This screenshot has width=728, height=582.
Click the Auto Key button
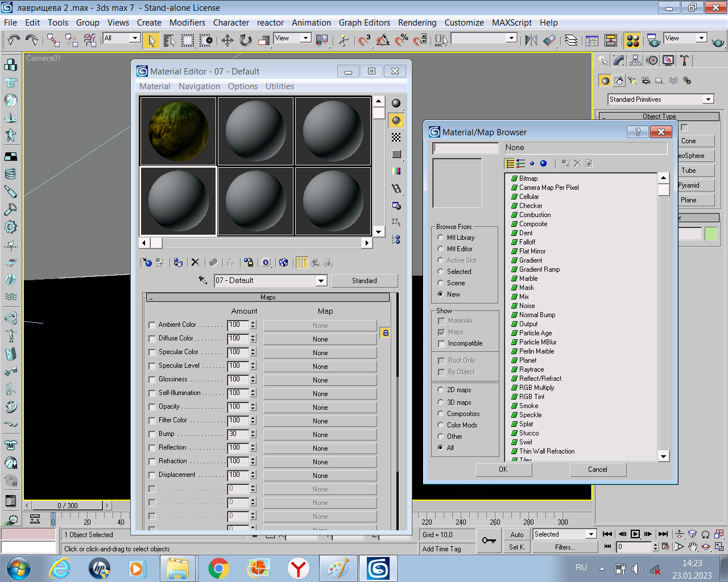(x=517, y=535)
